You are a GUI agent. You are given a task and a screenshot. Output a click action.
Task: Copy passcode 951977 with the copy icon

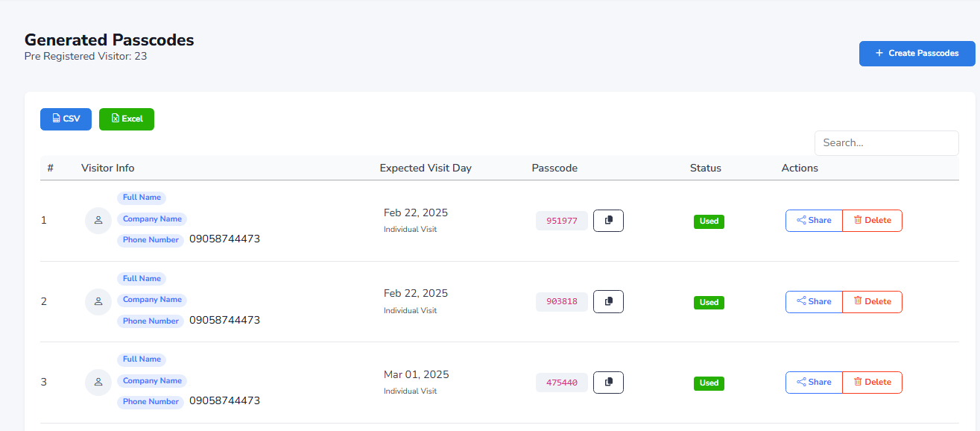[x=608, y=221]
